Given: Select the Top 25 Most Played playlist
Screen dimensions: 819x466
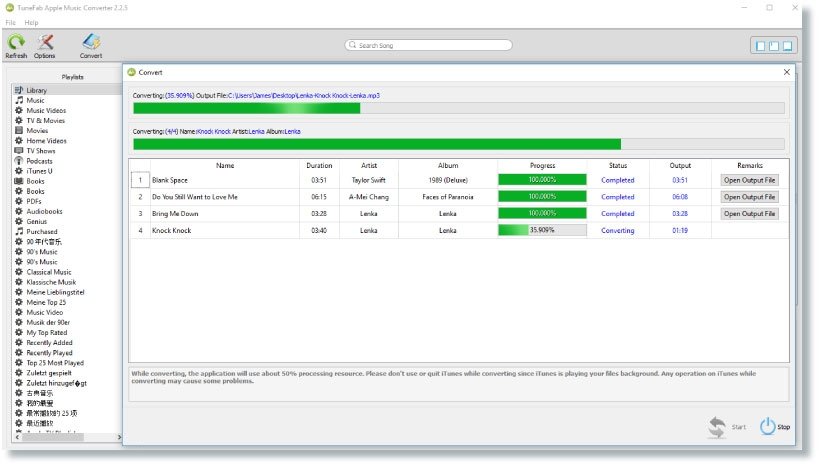Looking at the screenshot, I should (55, 363).
